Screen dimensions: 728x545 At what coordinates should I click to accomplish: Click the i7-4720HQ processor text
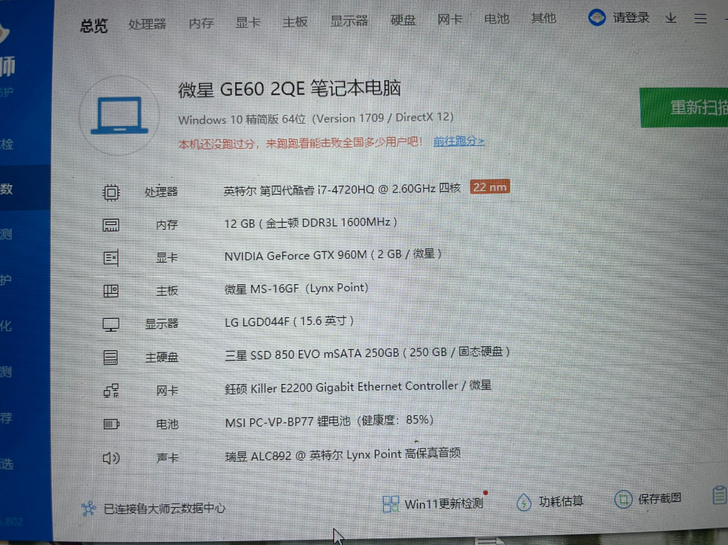(x=342, y=189)
